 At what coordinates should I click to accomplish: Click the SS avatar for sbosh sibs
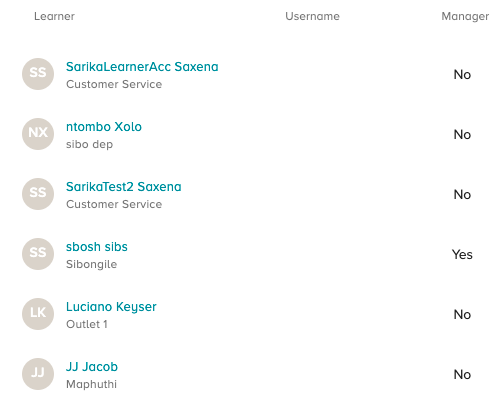(x=38, y=254)
